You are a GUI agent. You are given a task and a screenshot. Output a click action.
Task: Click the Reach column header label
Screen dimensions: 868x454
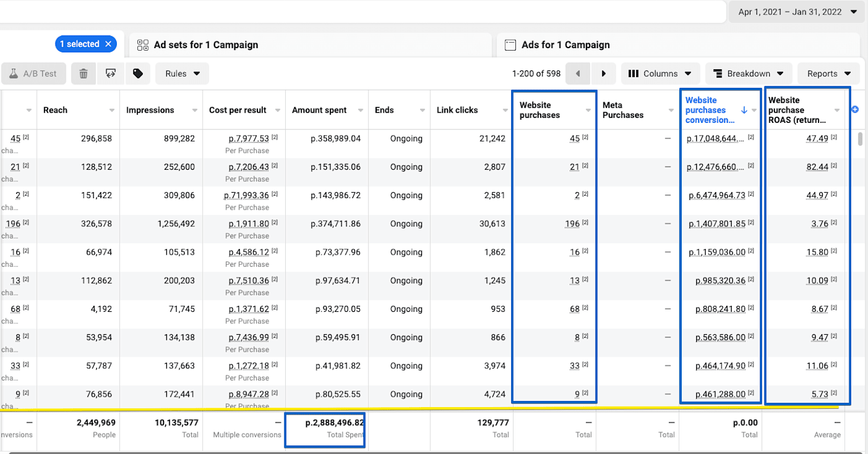point(55,110)
